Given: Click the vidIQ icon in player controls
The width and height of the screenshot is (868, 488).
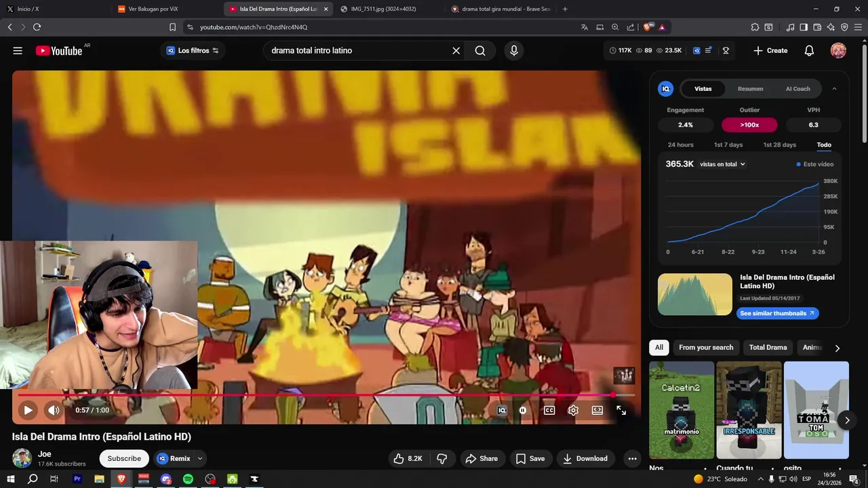Looking at the screenshot, I should (502, 410).
